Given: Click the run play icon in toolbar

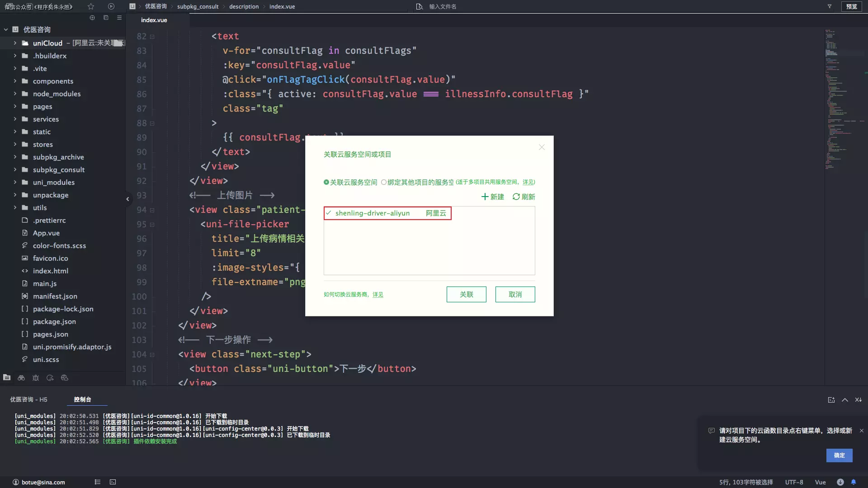Looking at the screenshot, I should pos(111,6).
